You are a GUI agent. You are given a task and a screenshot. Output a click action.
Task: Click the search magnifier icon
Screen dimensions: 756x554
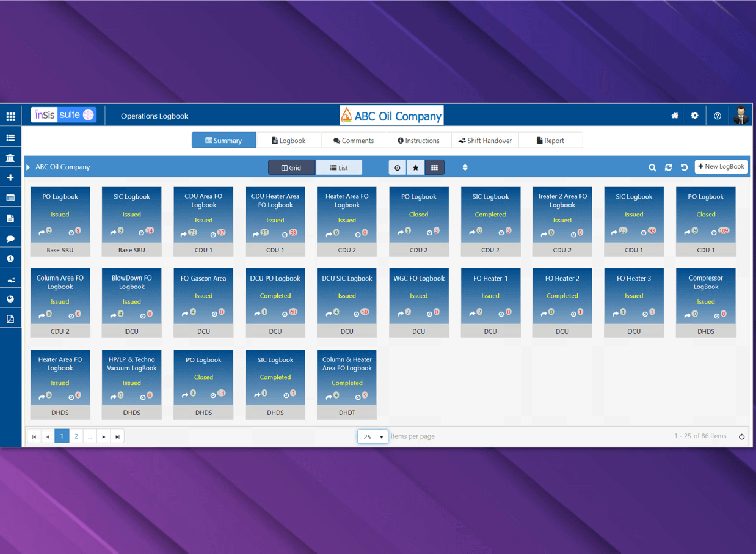(652, 168)
